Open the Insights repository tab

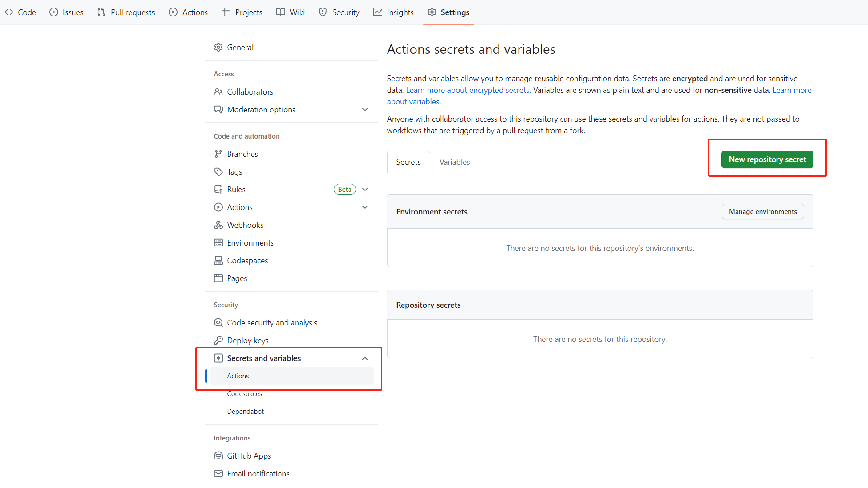pyautogui.click(x=393, y=12)
